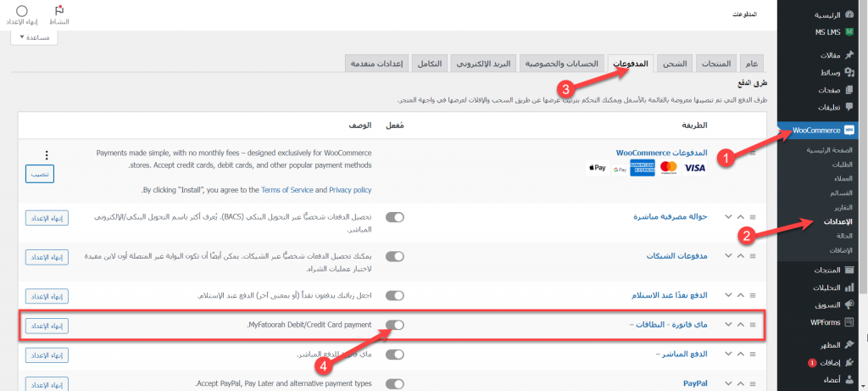Move ماي فاتورة - البطاقات up with chevron
The height and width of the screenshot is (391, 868).
[x=741, y=325]
